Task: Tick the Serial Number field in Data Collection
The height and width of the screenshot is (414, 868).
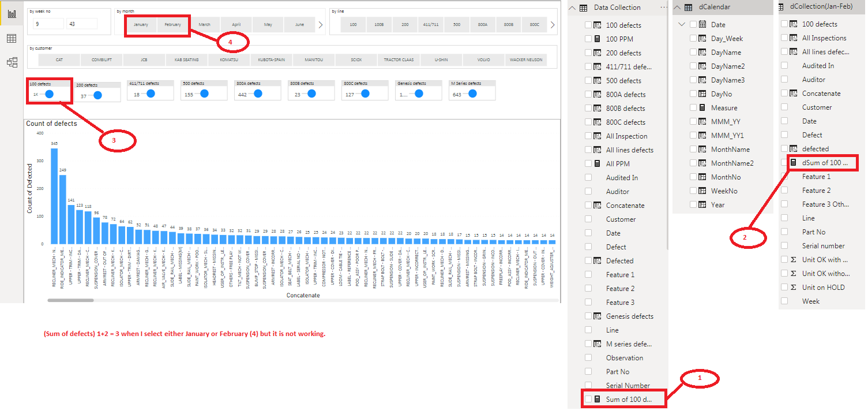Action: point(588,385)
